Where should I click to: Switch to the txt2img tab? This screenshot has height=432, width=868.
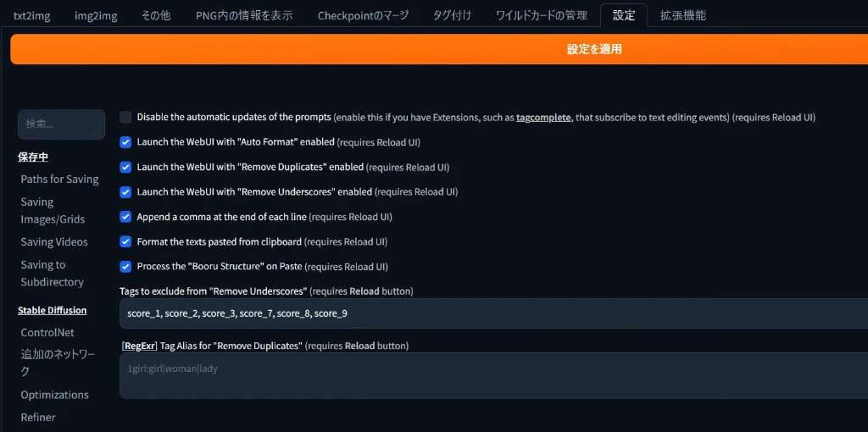(31, 15)
